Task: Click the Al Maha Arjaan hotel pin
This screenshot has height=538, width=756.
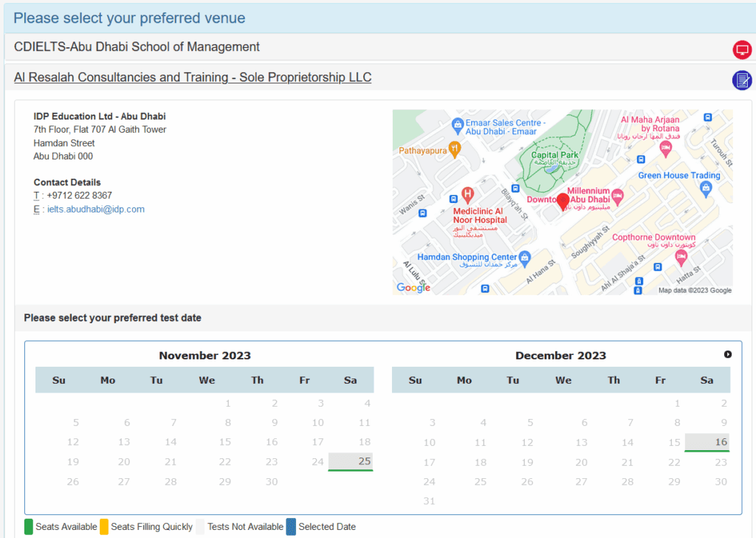Action: pos(666,149)
